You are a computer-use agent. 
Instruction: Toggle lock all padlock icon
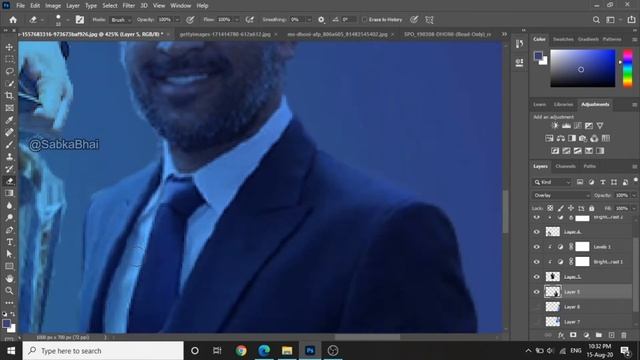(x=591, y=208)
